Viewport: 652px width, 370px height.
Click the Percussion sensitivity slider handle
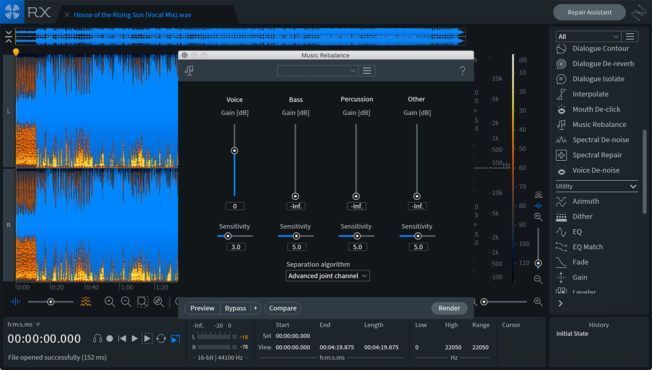357,236
